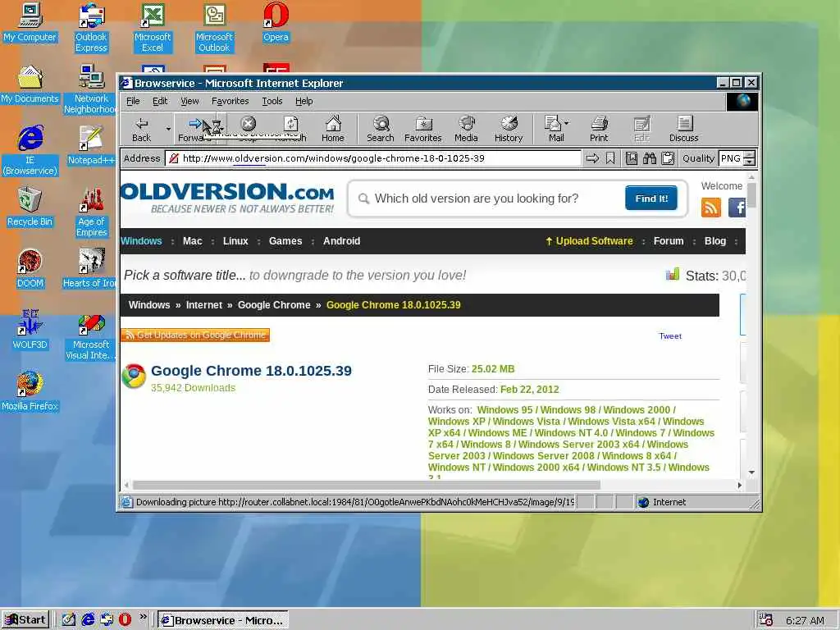Click the horizontal scrollbar of the page
Screen dimensions: 840x630
click(x=367, y=485)
